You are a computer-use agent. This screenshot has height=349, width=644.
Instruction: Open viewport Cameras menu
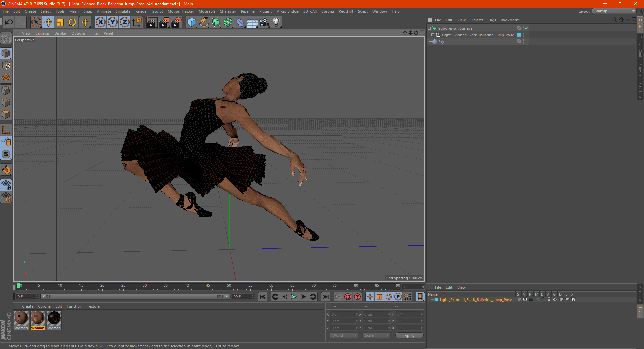pyautogui.click(x=42, y=33)
